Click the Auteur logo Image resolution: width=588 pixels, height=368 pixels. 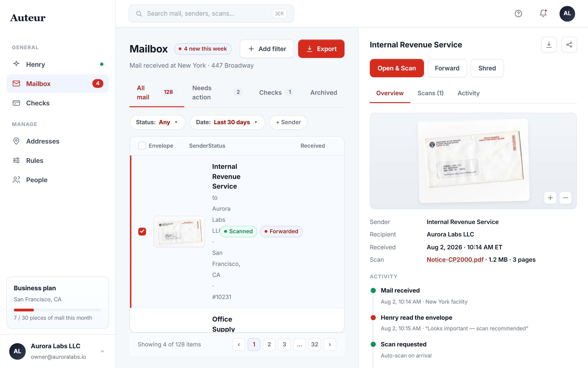click(28, 18)
